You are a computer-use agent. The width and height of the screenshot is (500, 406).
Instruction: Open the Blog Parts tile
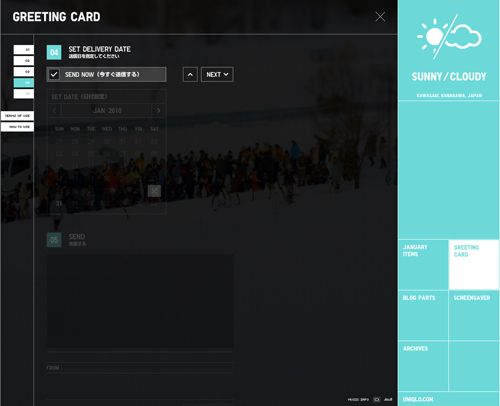tap(423, 315)
